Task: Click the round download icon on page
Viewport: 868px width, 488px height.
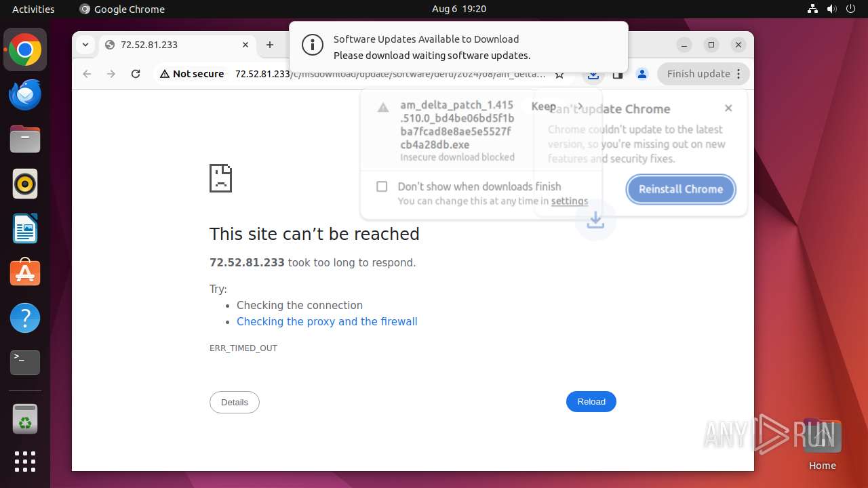Action: 595,220
